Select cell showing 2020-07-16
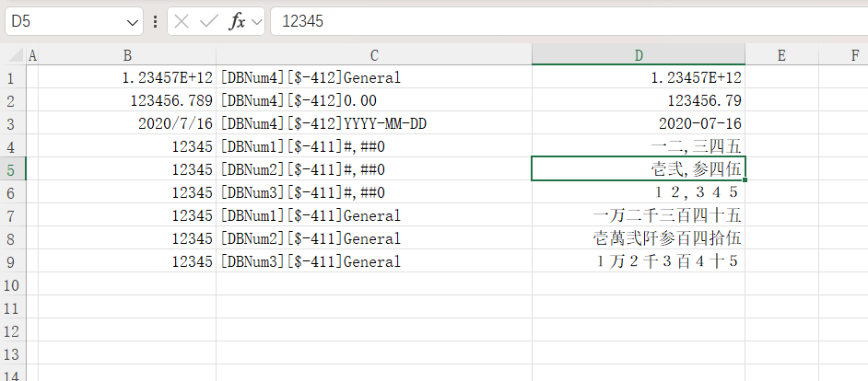The image size is (868, 381). pyautogui.click(x=638, y=123)
